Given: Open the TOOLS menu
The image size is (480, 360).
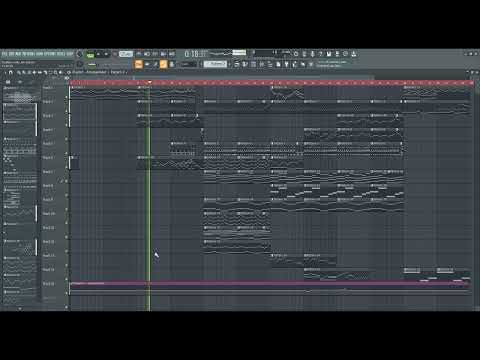Looking at the screenshot, I should 60,54.
